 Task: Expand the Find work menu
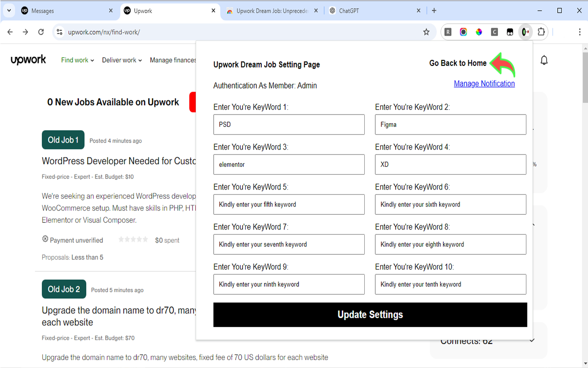coord(78,60)
